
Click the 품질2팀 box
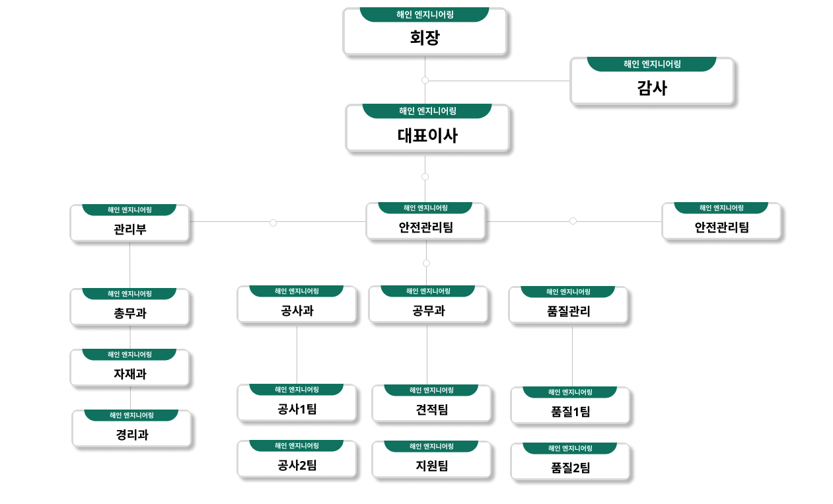tap(570, 462)
